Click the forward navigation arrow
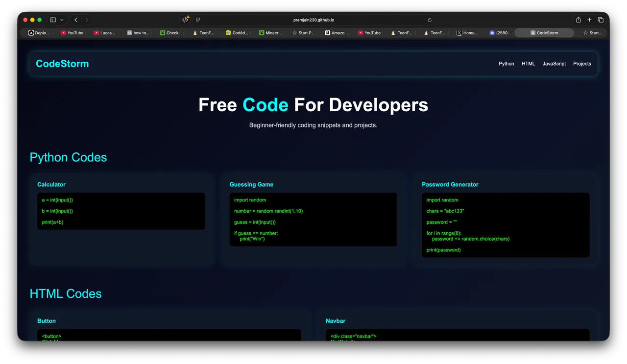The width and height of the screenshot is (627, 364). point(87,20)
